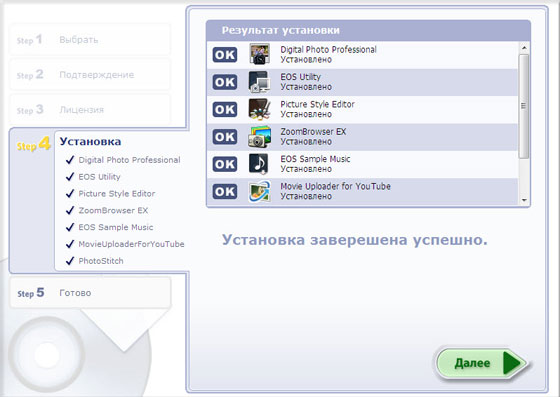Click the EOS Sample Music list row text
Image resolution: width=560 pixels, height=397 pixels.
[x=315, y=164]
